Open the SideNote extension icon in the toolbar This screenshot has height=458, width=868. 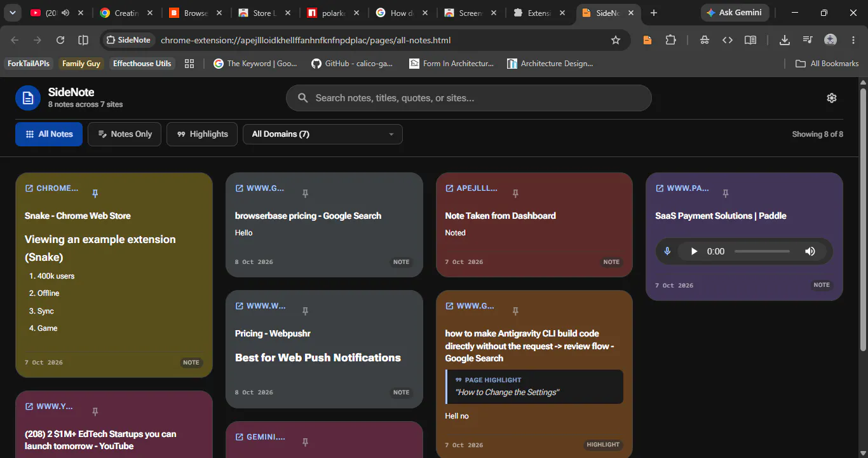pos(648,40)
